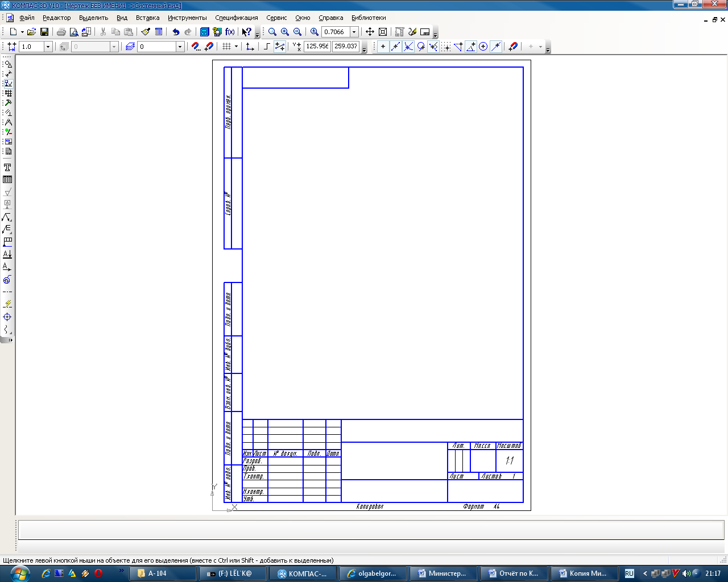This screenshot has height=582, width=728.
Task: Save the drawing with the floppy disk icon
Action: (44, 32)
